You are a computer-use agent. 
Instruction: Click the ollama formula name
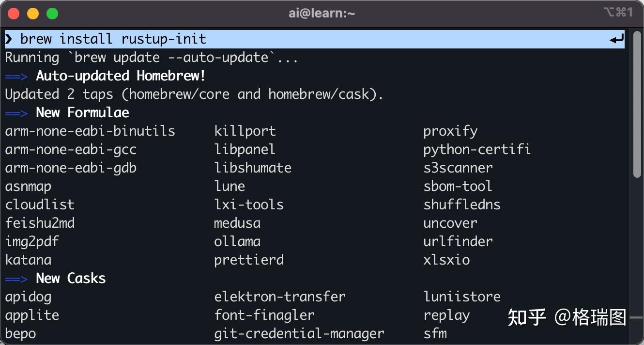click(237, 241)
